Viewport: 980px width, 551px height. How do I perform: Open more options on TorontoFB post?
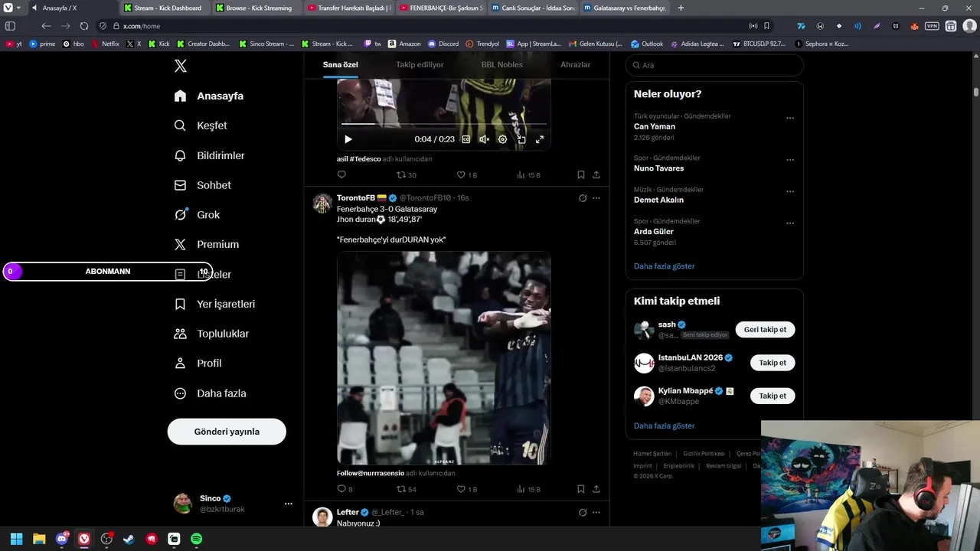click(596, 198)
